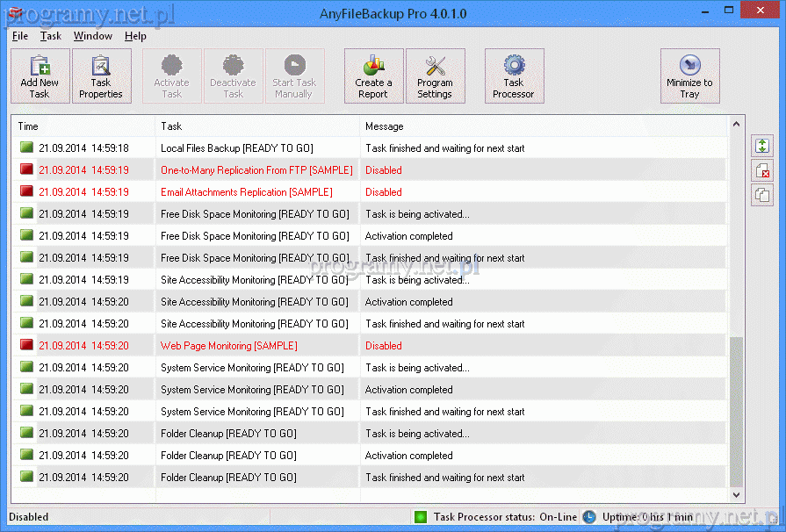Open the Task menu
Screen dimensions: 786x532
(51, 36)
